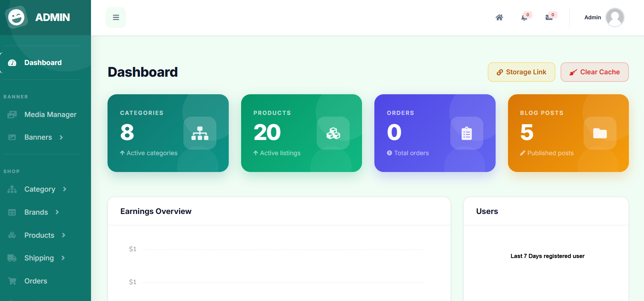The image size is (644, 301).
Task: Click the cubes icon on Products card
Action: click(333, 133)
